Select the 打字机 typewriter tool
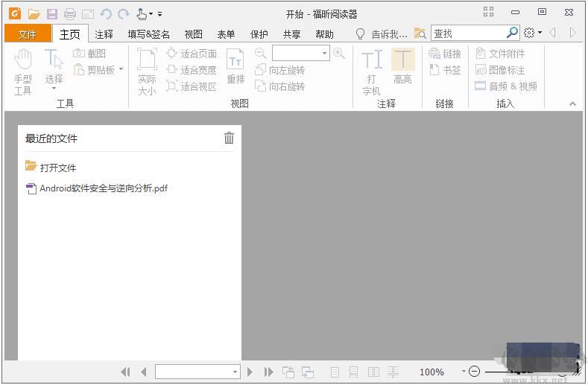 (x=372, y=72)
